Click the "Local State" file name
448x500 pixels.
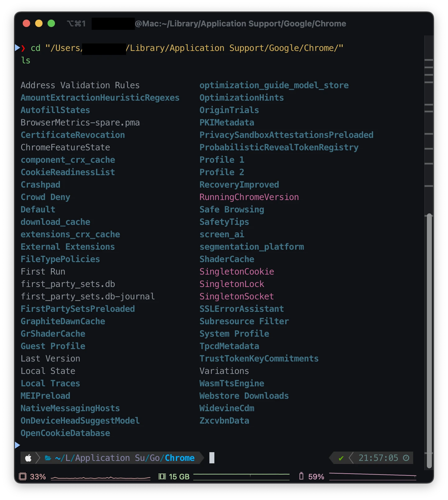tap(48, 371)
